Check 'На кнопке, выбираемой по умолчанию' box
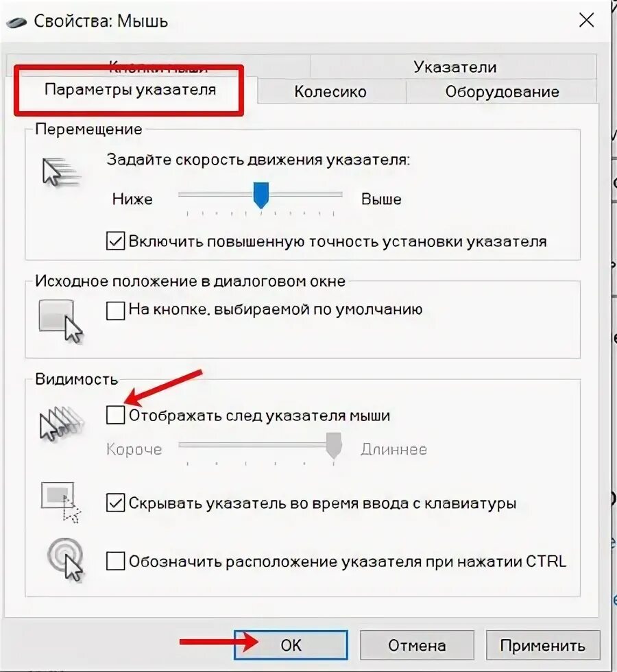617x672 pixels. tap(115, 310)
